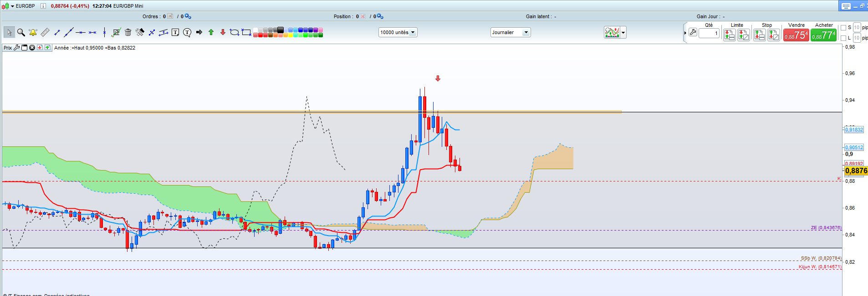
Task: Choose the speech bubble text tool
Action: click(187, 32)
